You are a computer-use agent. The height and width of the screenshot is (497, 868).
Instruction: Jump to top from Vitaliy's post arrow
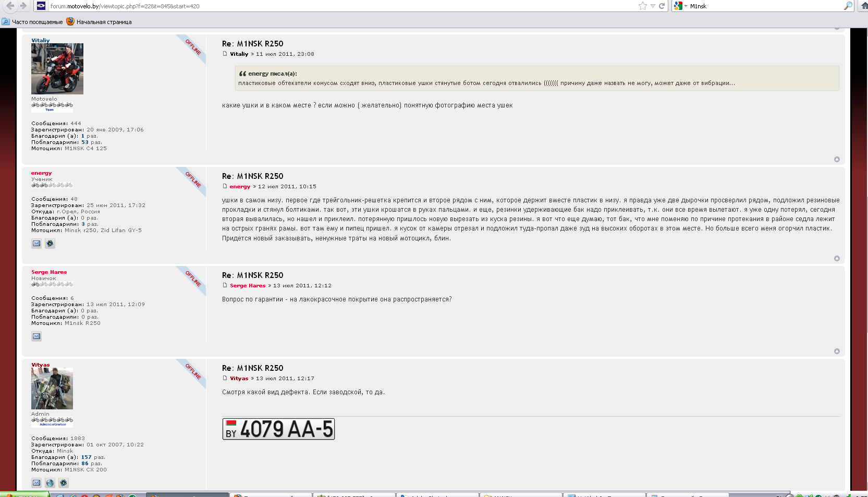point(837,160)
